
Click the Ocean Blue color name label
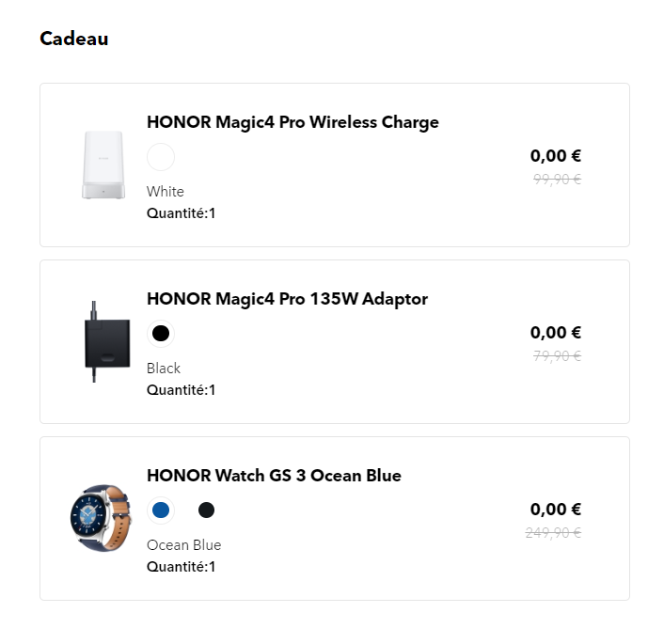pyautogui.click(x=184, y=545)
